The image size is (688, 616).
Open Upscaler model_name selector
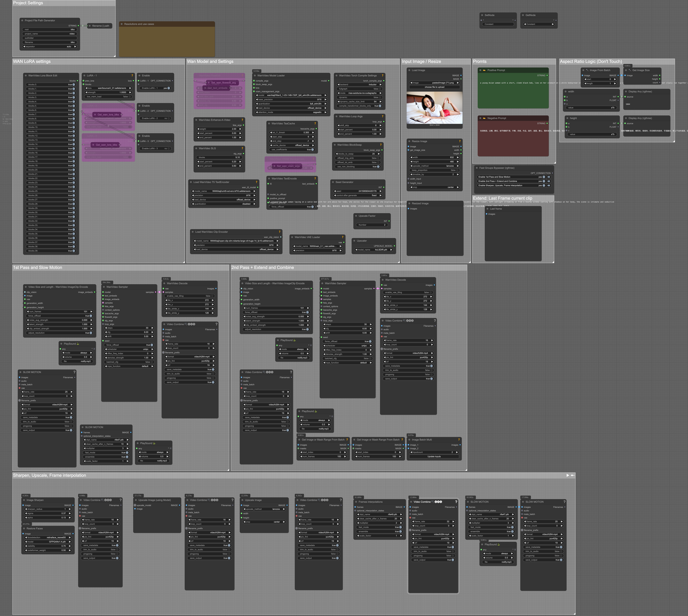(x=374, y=250)
